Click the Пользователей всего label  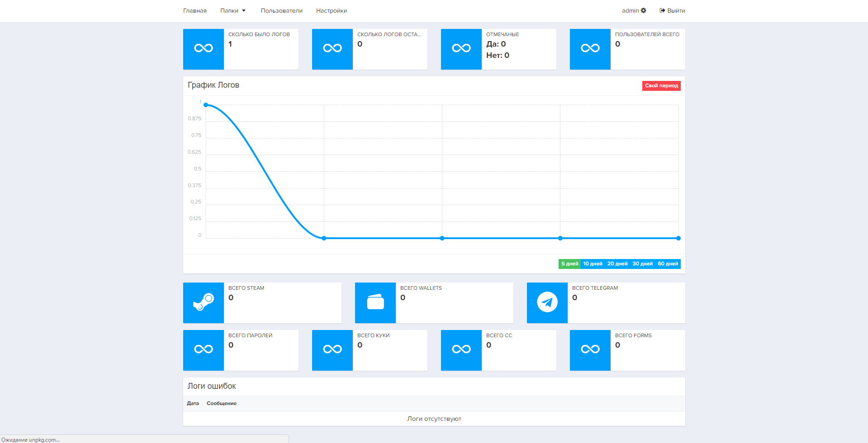point(647,34)
